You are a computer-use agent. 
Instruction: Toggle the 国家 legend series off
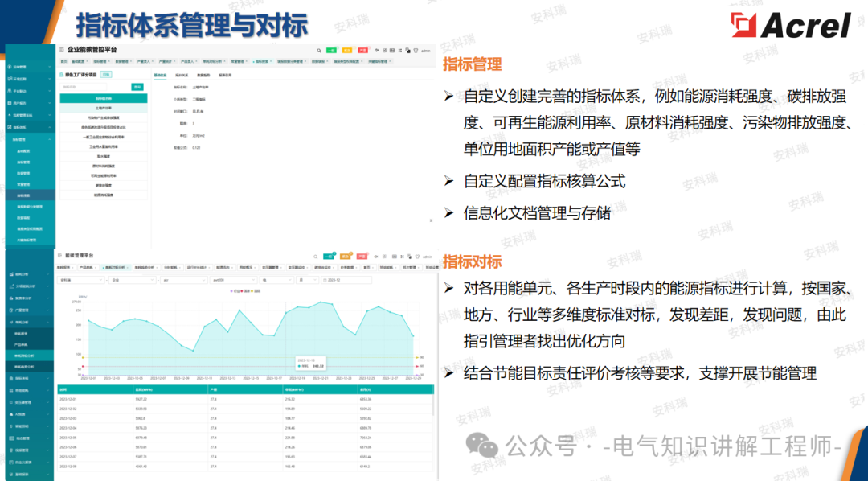coord(244,290)
